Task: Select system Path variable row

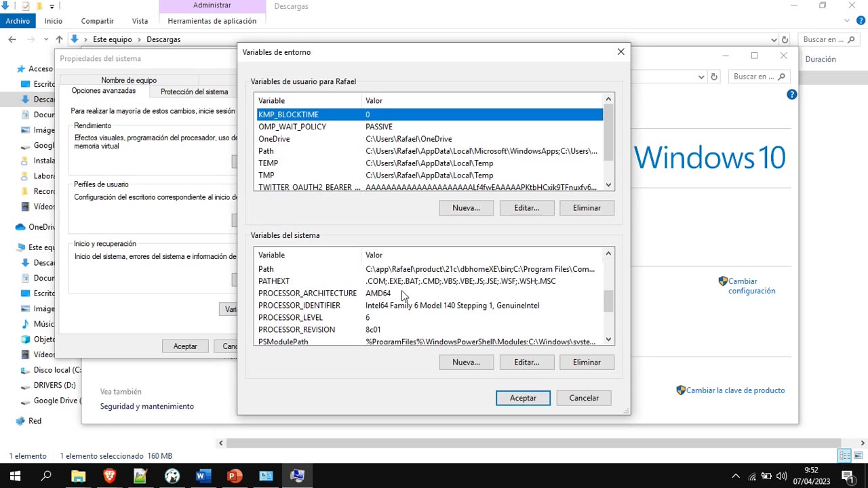Action: pos(429,269)
